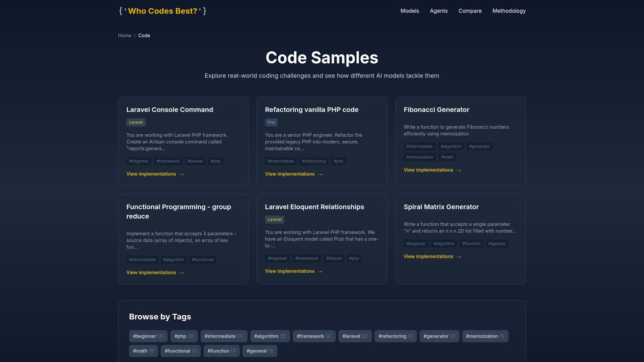
Task: View implementations for Functional Programming group reduce
Action: point(155,273)
